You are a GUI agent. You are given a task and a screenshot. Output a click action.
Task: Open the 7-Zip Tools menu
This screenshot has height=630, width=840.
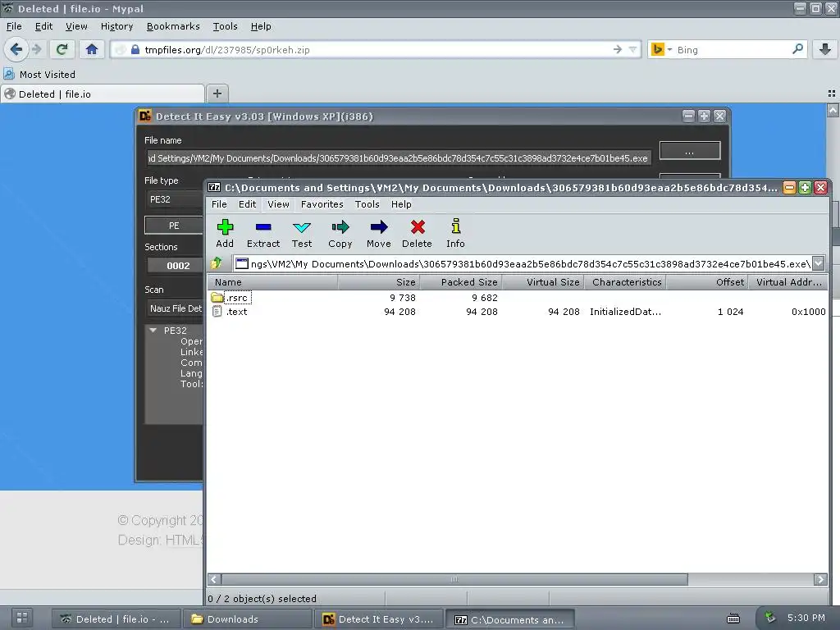pyautogui.click(x=367, y=204)
